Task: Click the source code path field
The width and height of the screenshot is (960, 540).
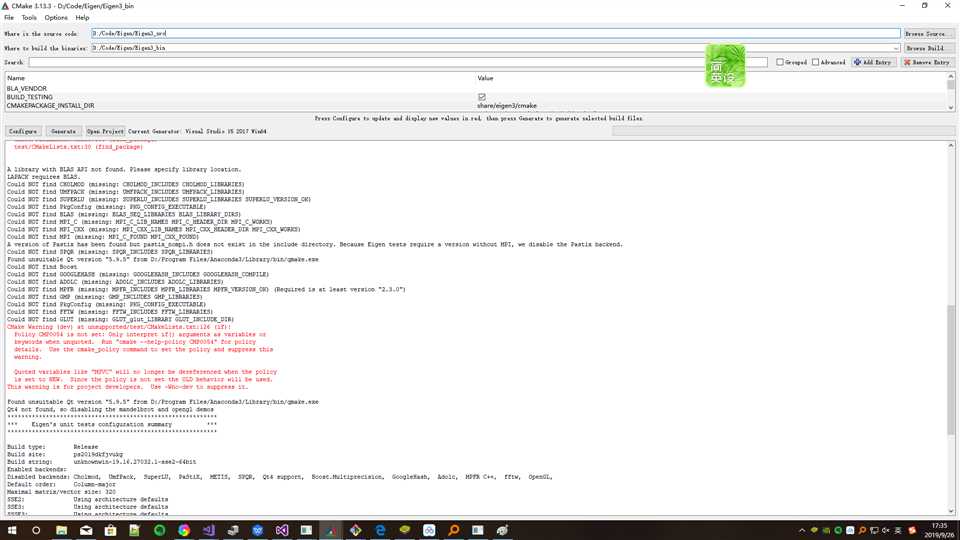Action: [x=495, y=33]
